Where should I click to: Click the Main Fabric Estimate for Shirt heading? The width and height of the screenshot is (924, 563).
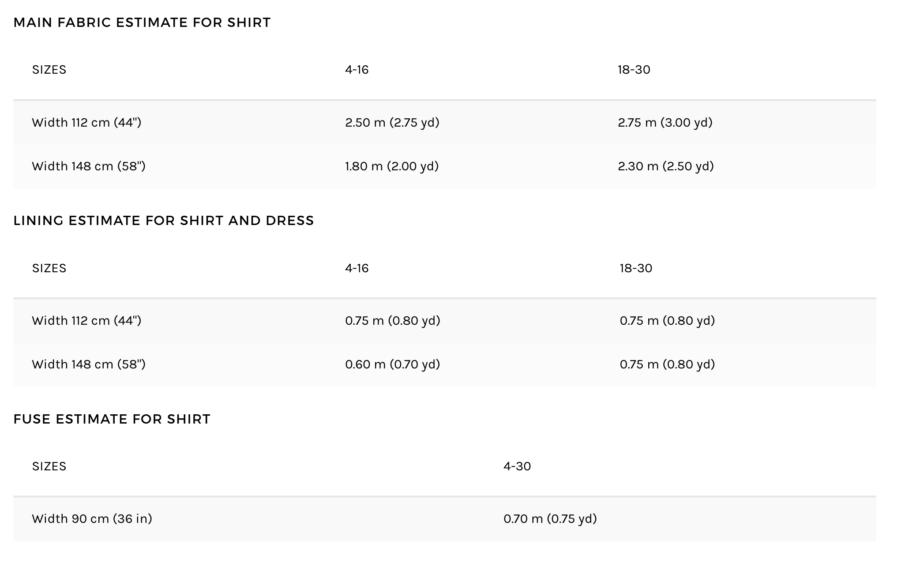142,23
